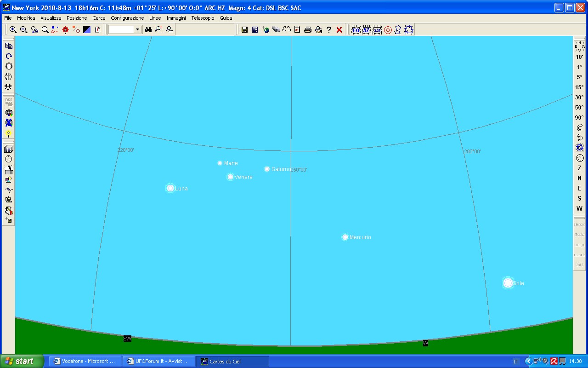Click the W west button in right toolbar

[x=580, y=209]
